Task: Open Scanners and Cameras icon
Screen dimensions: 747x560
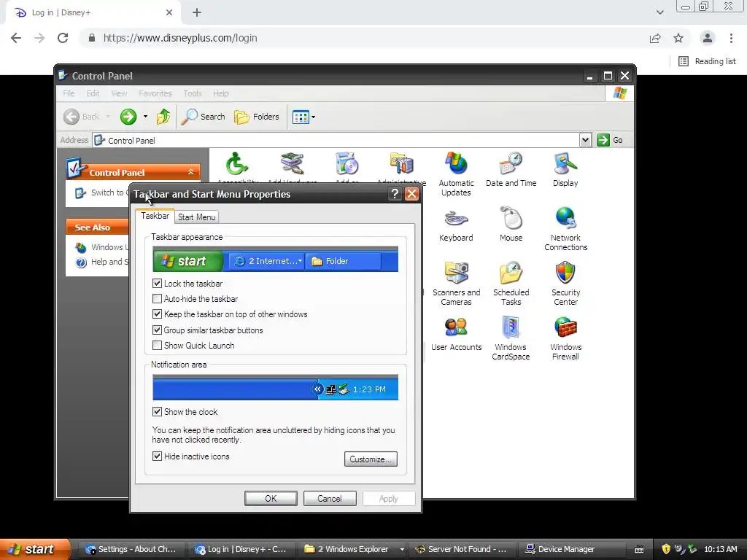Action: [456, 284]
